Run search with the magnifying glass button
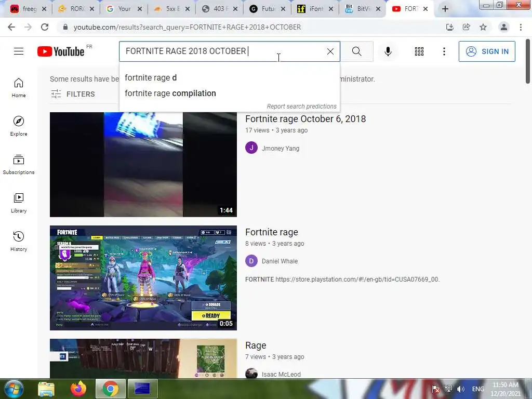532x399 pixels. (x=356, y=51)
